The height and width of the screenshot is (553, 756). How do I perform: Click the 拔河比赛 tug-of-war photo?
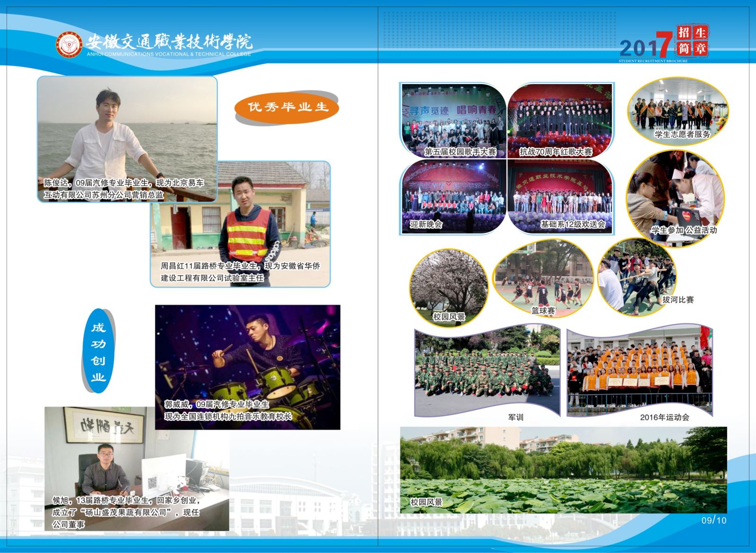click(x=637, y=276)
